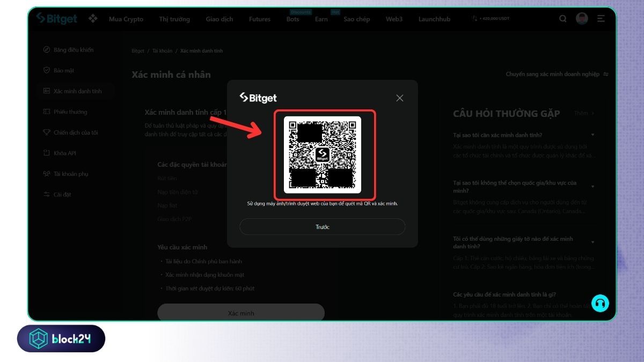Image resolution: width=644 pixels, height=362 pixels.
Task: Click the Nạp fiat privilege text
Action: (x=167, y=205)
